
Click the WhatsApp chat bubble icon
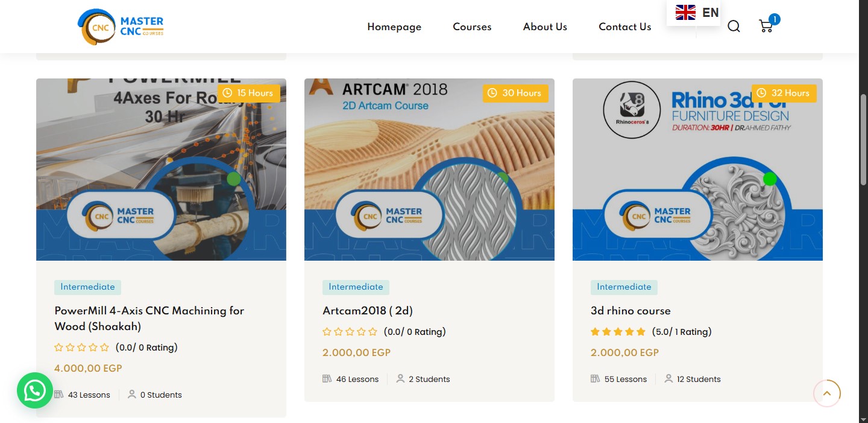pos(34,391)
